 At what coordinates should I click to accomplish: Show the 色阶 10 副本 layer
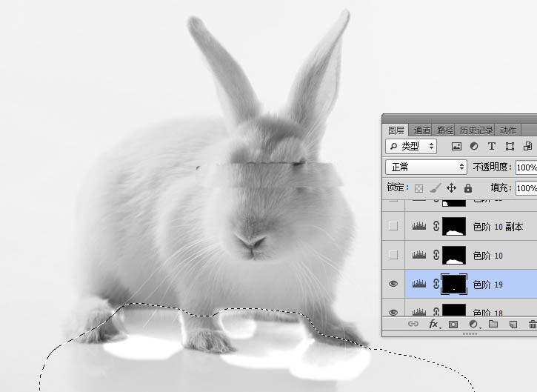tap(393, 226)
